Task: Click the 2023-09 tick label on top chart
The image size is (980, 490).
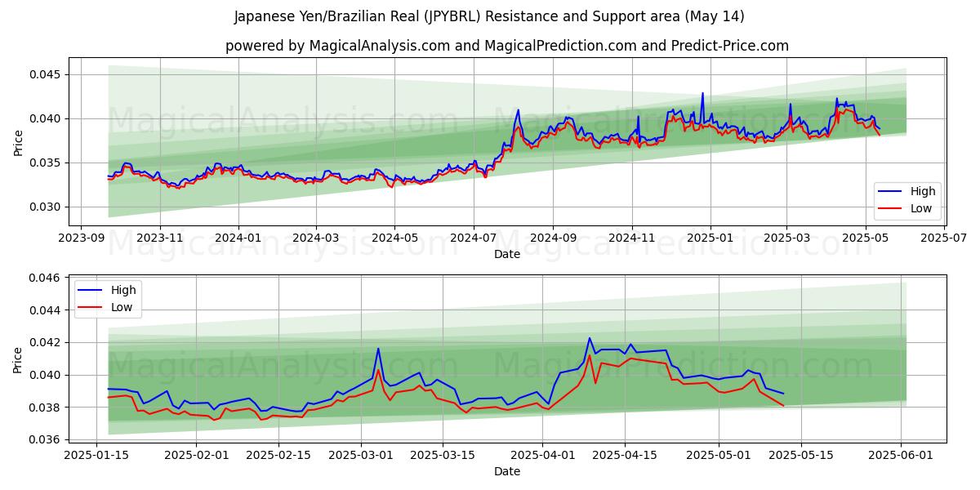Action: [x=80, y=238]
